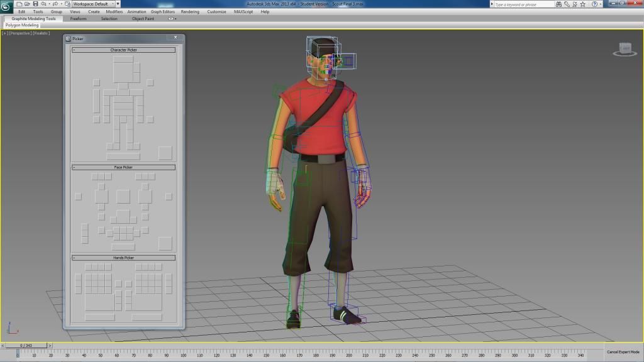644x362 pixels.
Task: Click frame 300 on the timeline
Action: (x=514, y=356)
